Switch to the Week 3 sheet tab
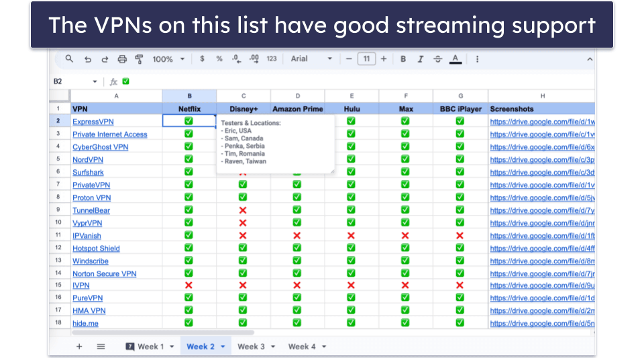 (251, 347)
